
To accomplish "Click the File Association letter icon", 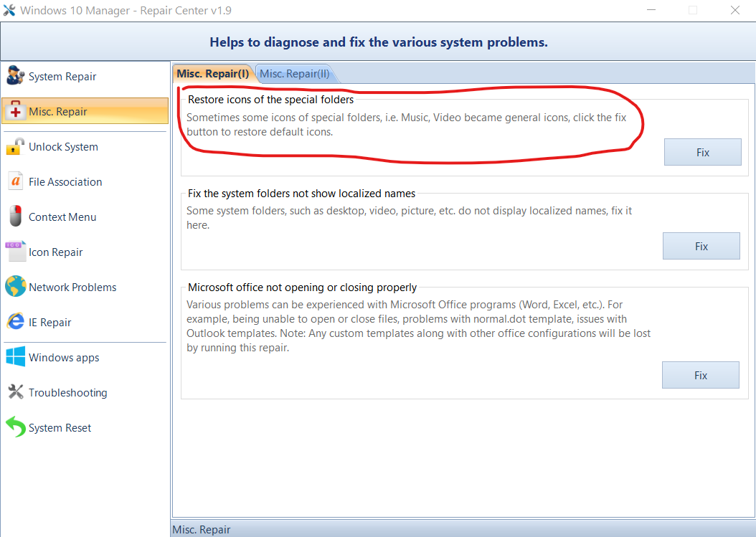I will [x=16, y=181].
